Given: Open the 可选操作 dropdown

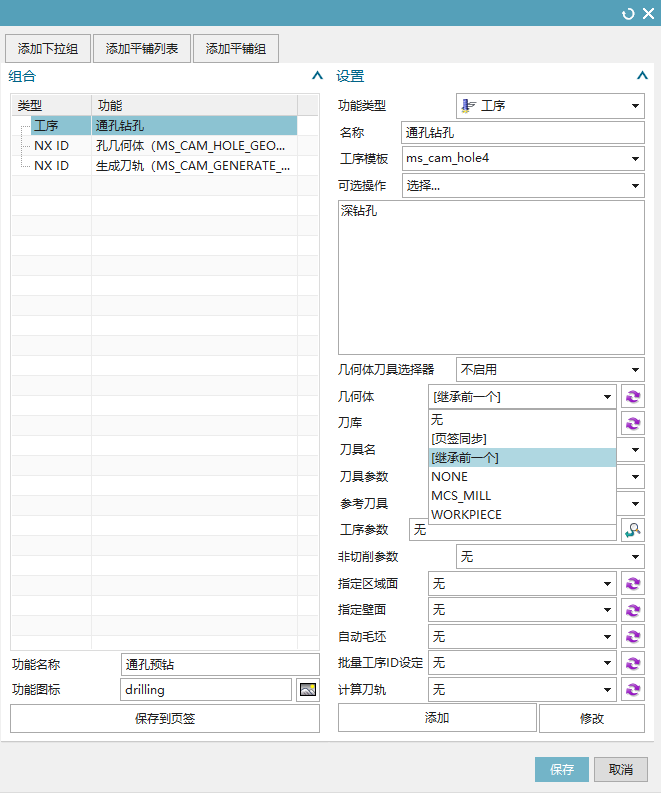Looking at the screenshot, I should [523, 186].
